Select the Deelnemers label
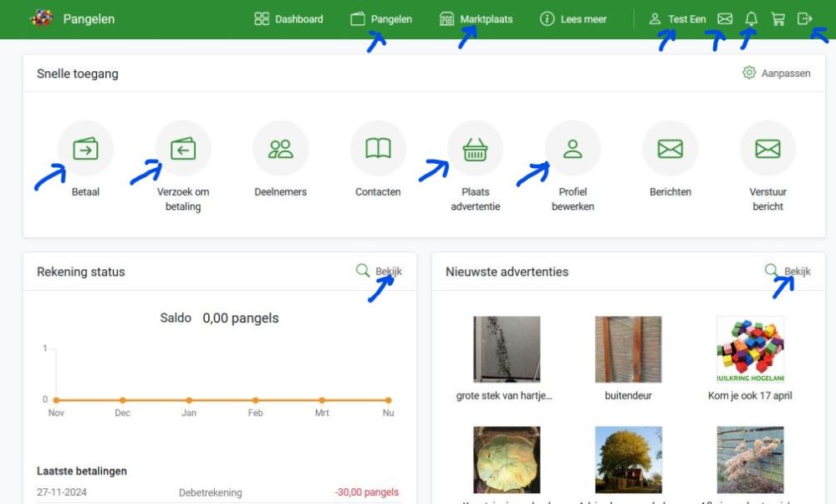Viewport: 836px width, 504px height. [x=280, y=191]
